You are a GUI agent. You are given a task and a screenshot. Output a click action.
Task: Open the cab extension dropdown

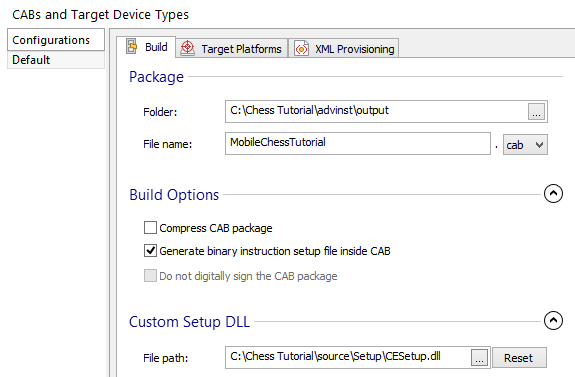click(x=525, y=145)
